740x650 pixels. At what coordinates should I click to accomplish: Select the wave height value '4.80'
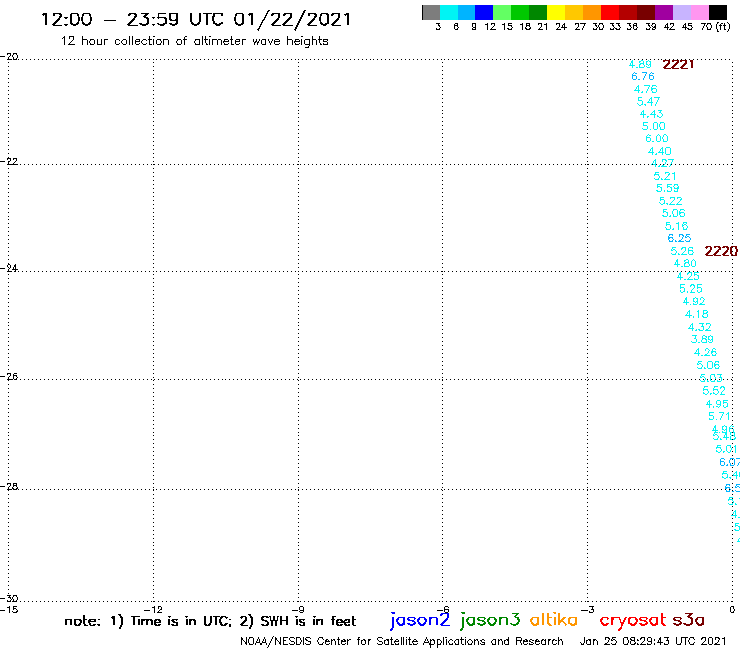[x=685, y=263]
